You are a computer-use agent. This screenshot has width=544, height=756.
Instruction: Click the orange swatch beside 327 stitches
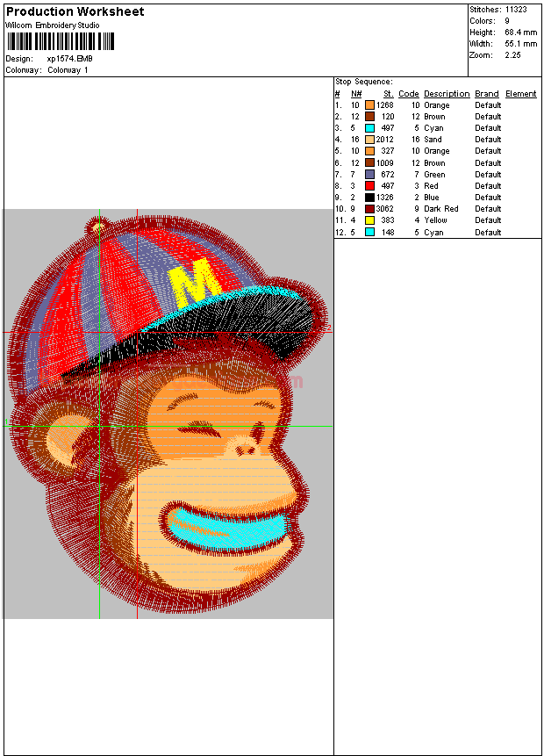369,151
